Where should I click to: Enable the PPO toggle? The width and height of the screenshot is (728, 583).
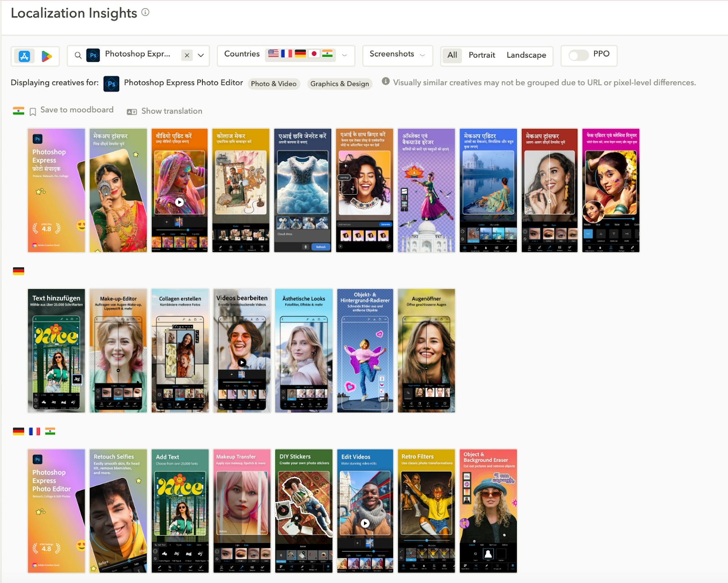(x=579, y=55)
